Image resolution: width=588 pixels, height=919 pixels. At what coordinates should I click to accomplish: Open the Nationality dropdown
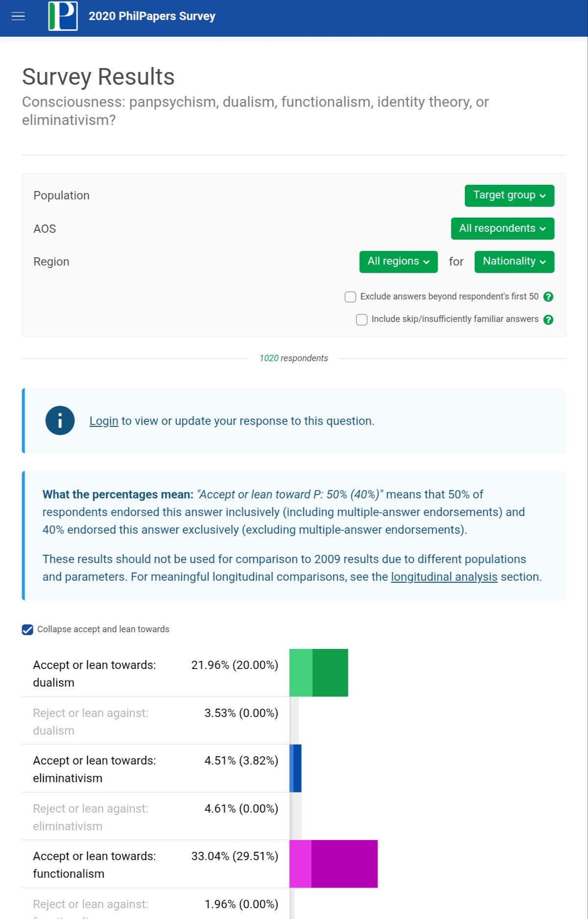[x=514, y=261]
